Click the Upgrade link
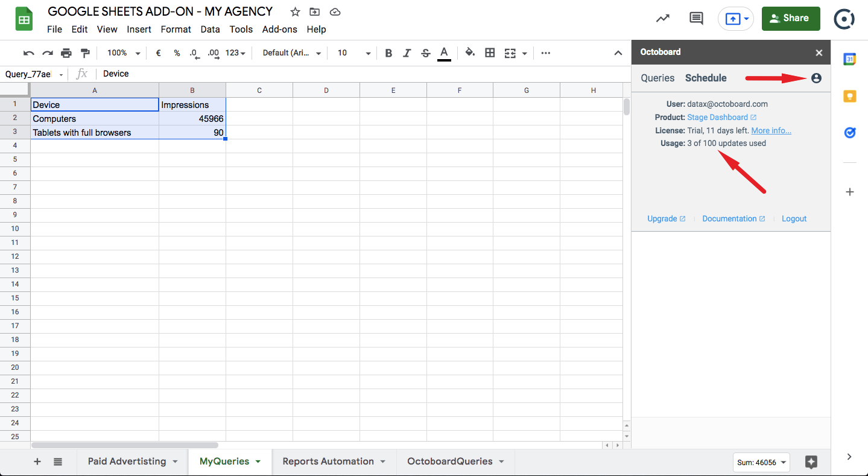868x476 pixels. point(666,218)
